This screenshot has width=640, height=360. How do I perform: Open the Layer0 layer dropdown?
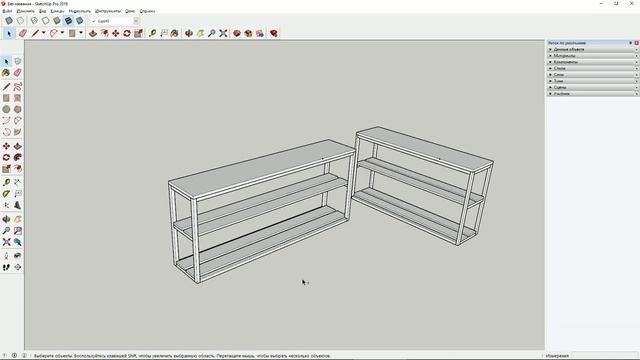pos(136,21)
